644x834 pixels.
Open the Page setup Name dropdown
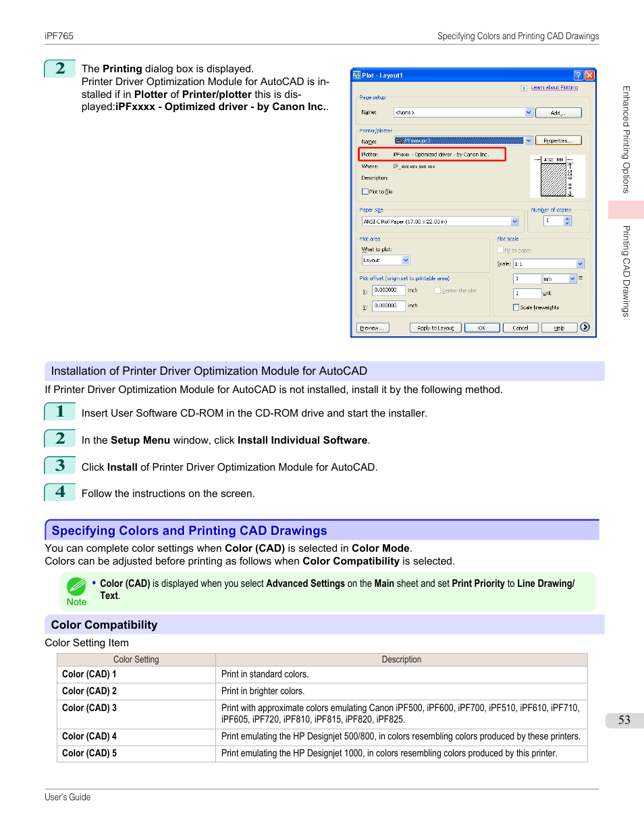529,112
